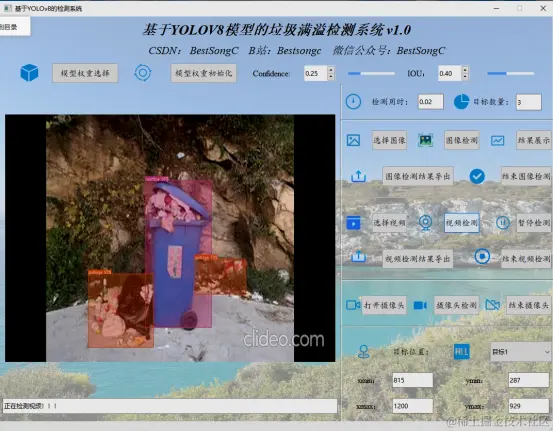
Task: Click the IOU value field 0.40
Action: click(x=450, y=73)
